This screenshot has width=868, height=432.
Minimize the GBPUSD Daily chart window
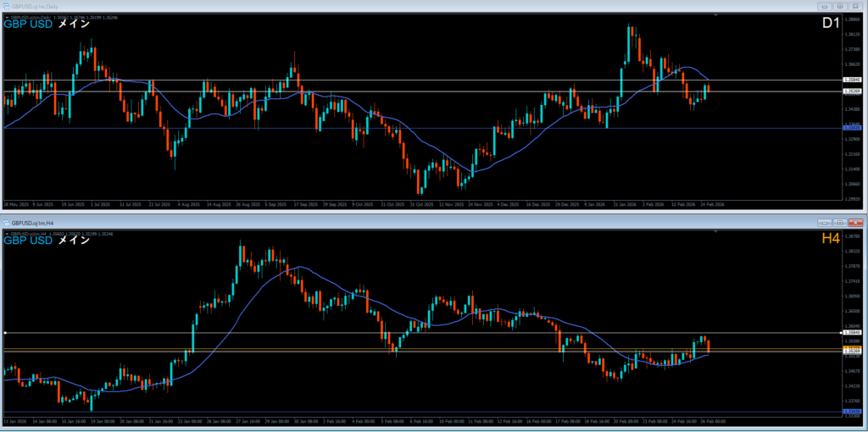coord(825,6)
